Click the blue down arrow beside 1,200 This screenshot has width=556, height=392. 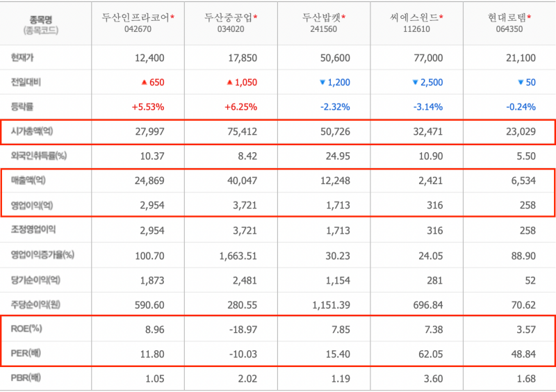click(322, 82)
